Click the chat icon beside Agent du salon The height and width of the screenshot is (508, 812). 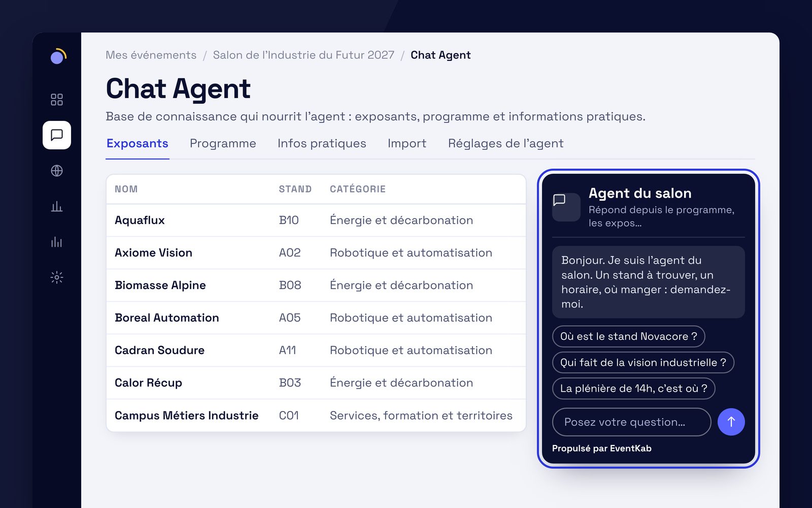click(566, 207)
